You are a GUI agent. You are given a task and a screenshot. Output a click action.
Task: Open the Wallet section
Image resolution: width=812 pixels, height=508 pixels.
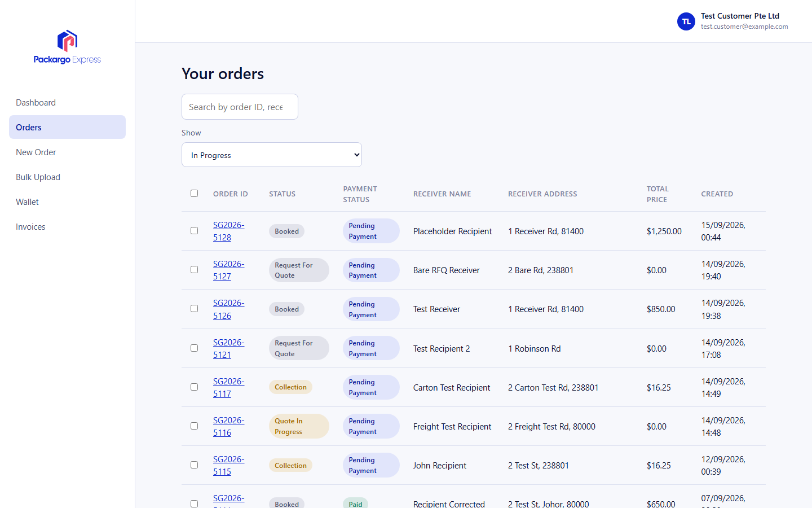(67, 202)
